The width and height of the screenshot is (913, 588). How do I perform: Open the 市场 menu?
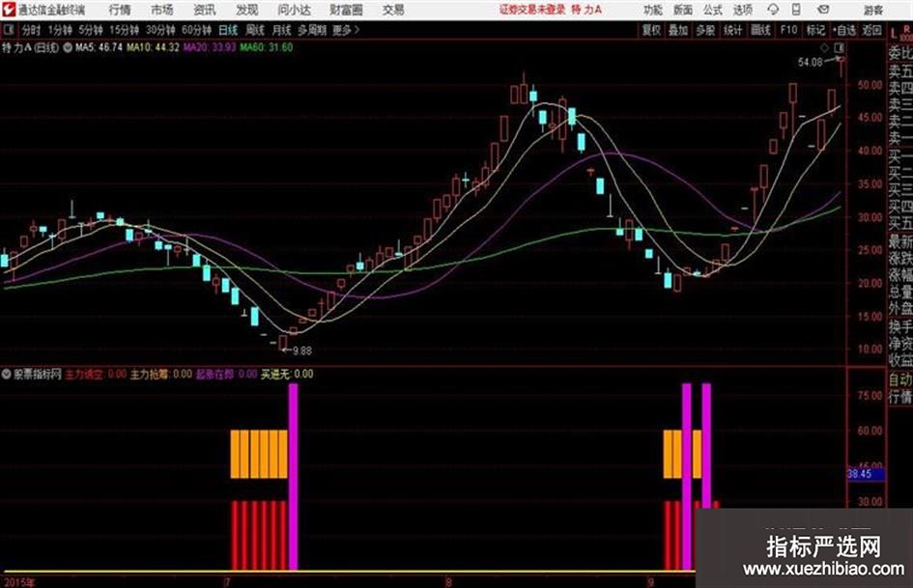tap(162, 10)
